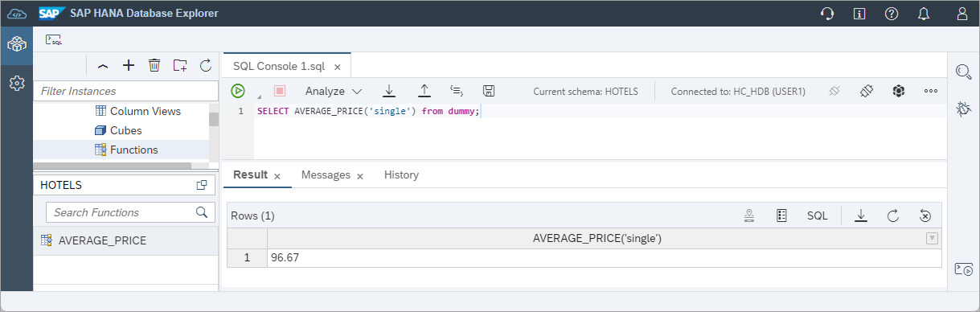Open the Run options dropdown arrow
The width and height of the screenshot is (980, 312).
259,97
